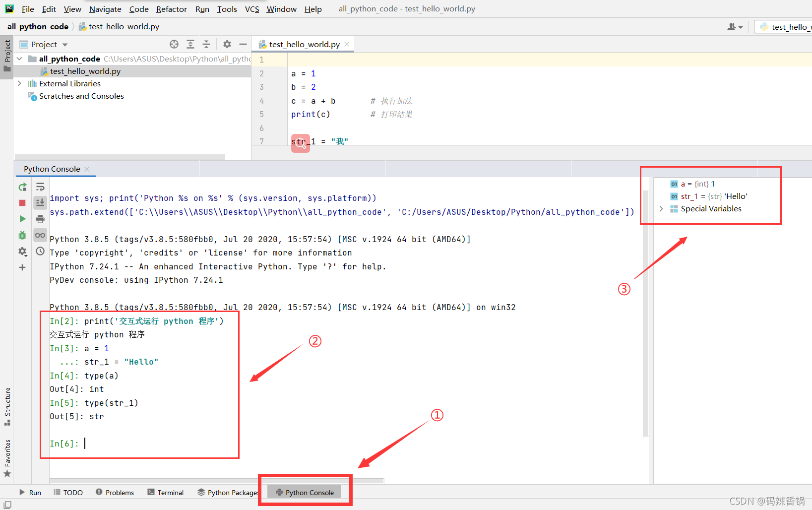
Task: Print console output with printer icon
Action: tap(40, 219)
